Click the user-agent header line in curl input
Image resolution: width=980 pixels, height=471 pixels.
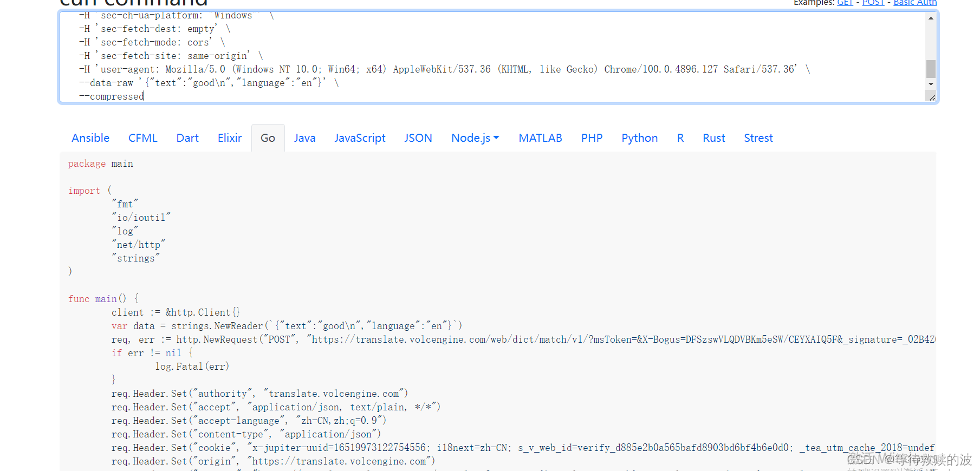tap(445, 69)
